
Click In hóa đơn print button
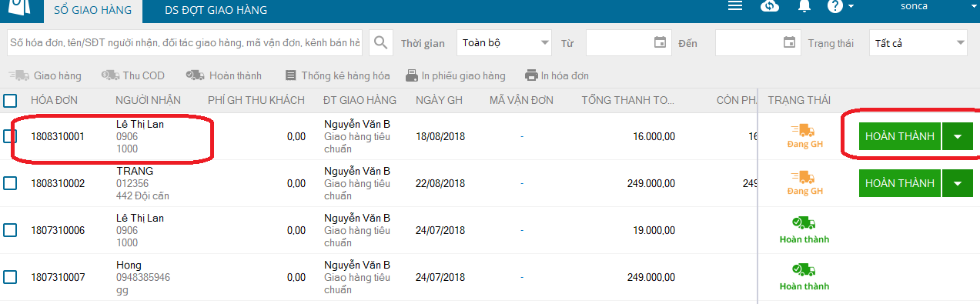click(557, 76)
